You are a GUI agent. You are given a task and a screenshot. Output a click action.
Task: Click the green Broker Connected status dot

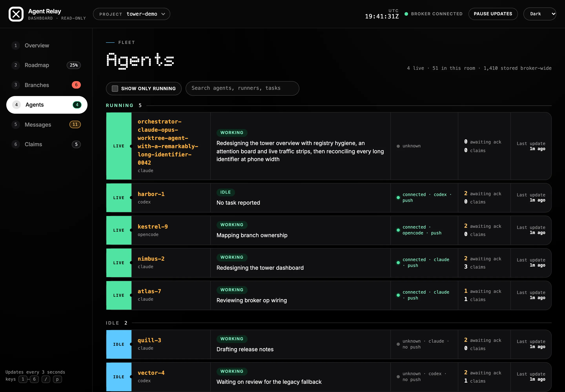(x=406, y=14)
